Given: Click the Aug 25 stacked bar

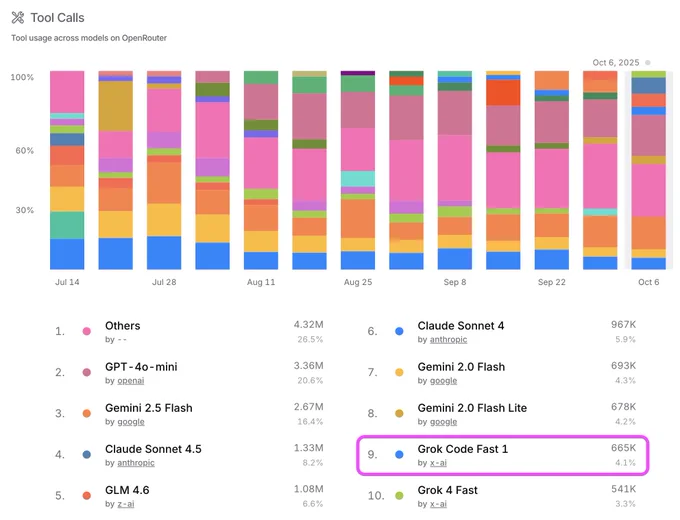Looking at the screenshot, I should [x=358, y=170].
